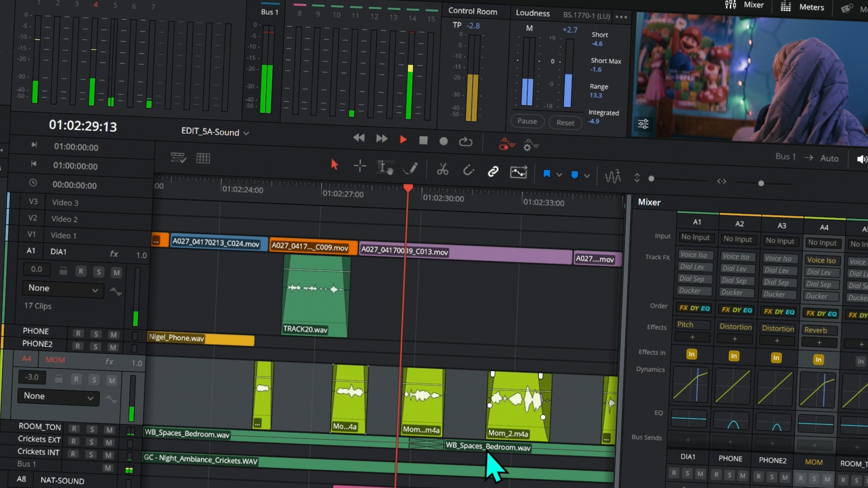The image size is (868, 488).
Task: Mute the DIA1 track
Action: click(117, 272)
